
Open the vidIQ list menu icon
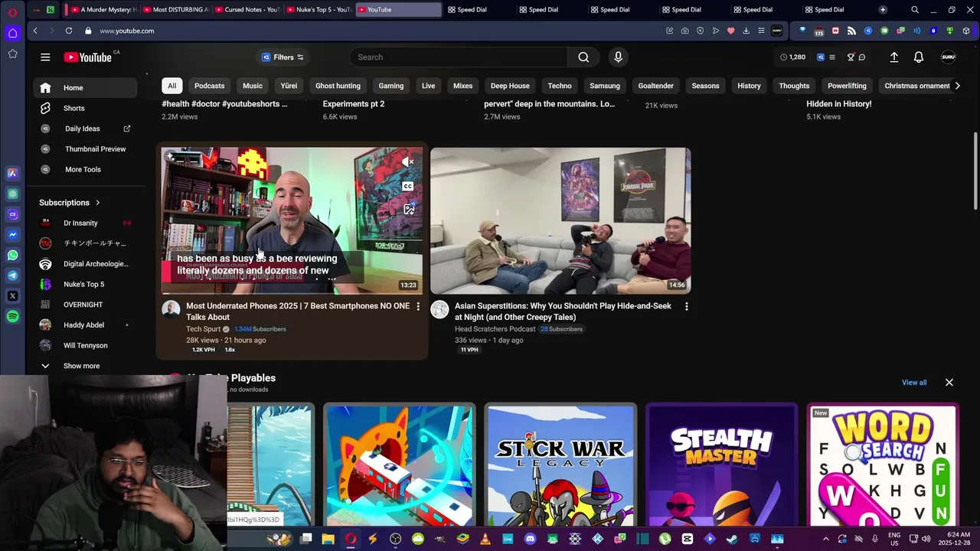(832, 57)
